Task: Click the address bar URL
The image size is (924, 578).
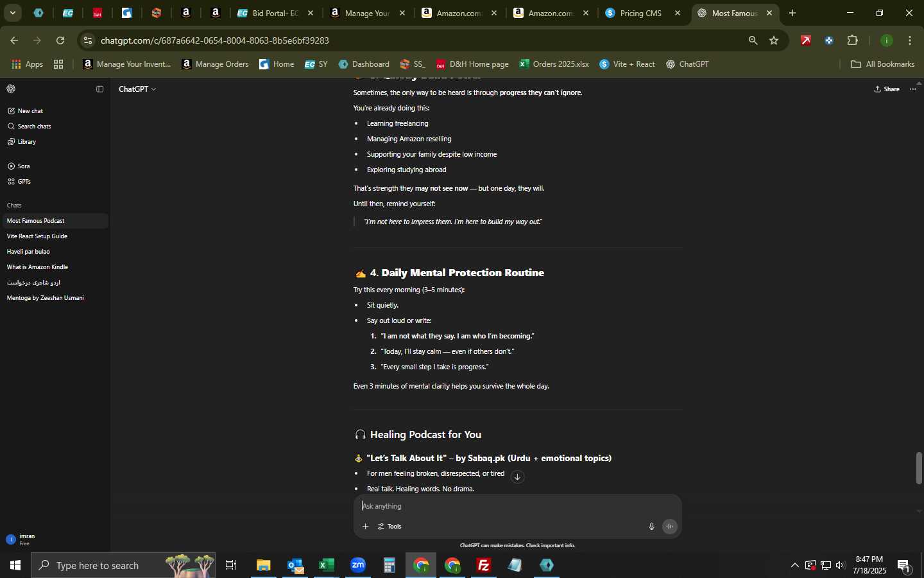Action: click(x=215, y=40)
